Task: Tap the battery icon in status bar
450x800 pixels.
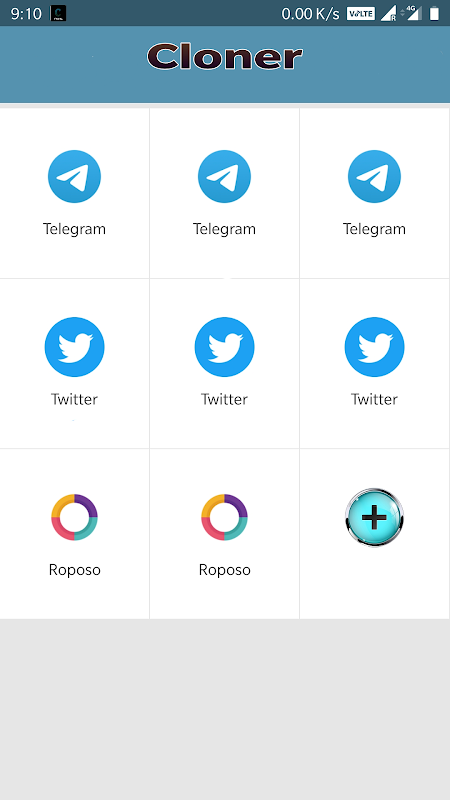Action: [434, 13]
